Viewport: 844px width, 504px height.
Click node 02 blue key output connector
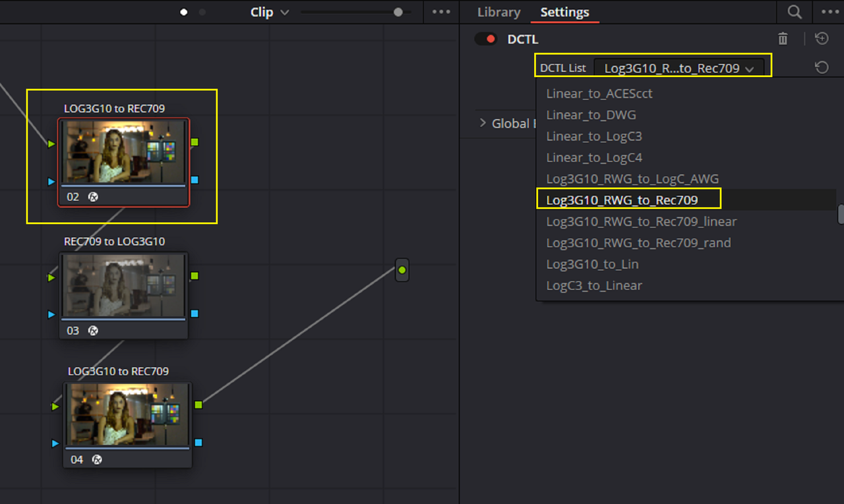pyautogui.click(x=195, y=179)
